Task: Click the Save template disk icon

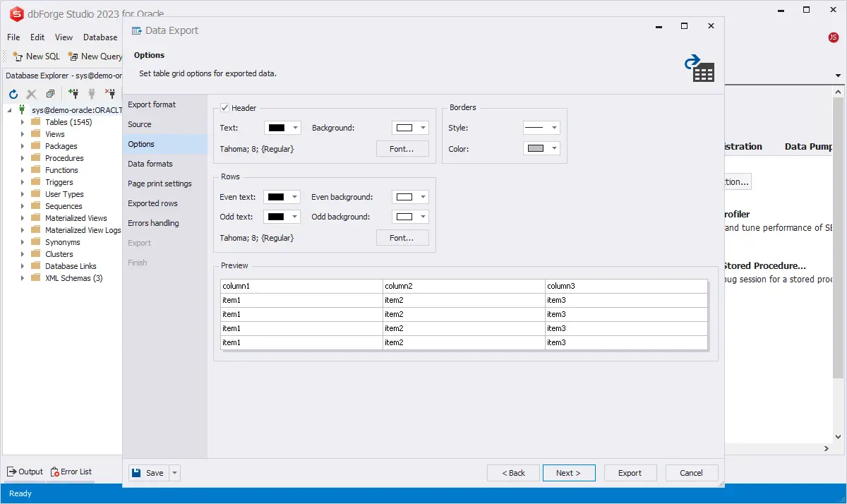Action: [x=137, y=473]
